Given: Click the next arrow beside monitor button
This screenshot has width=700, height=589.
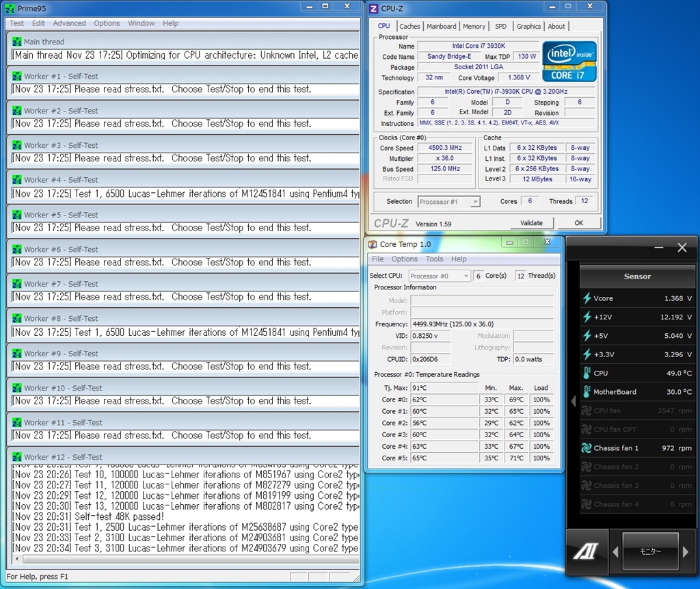Looking at the screenshot, I should point(685,552).
